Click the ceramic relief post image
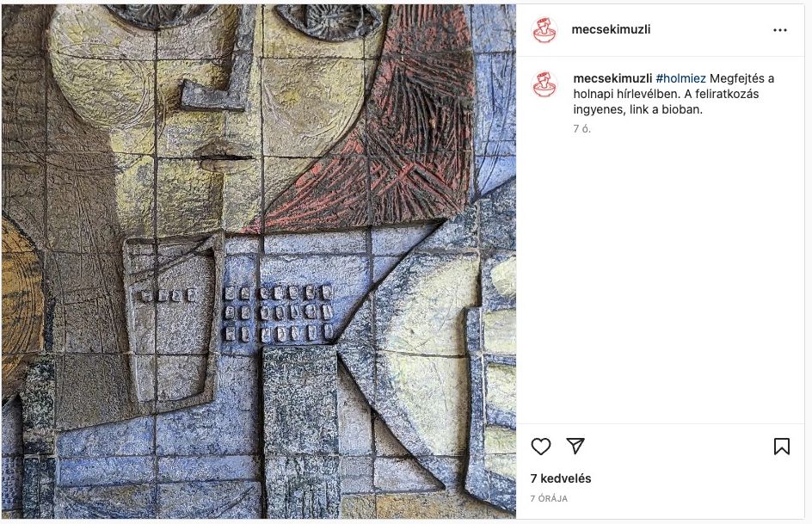The height and width of the screenshot is (524, 812). [258, 262]
